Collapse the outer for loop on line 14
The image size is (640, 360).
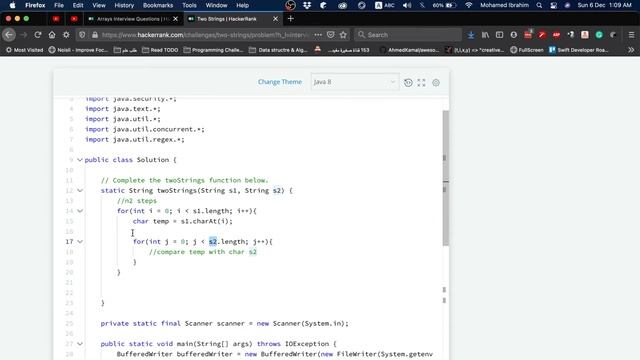[x=80, y=211]
